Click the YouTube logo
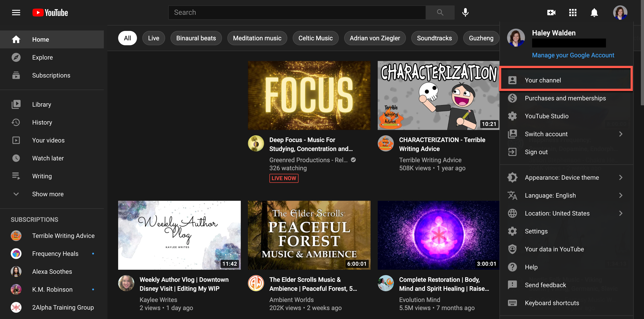This screenshot has width=644, height=319. tap(50, 13)
